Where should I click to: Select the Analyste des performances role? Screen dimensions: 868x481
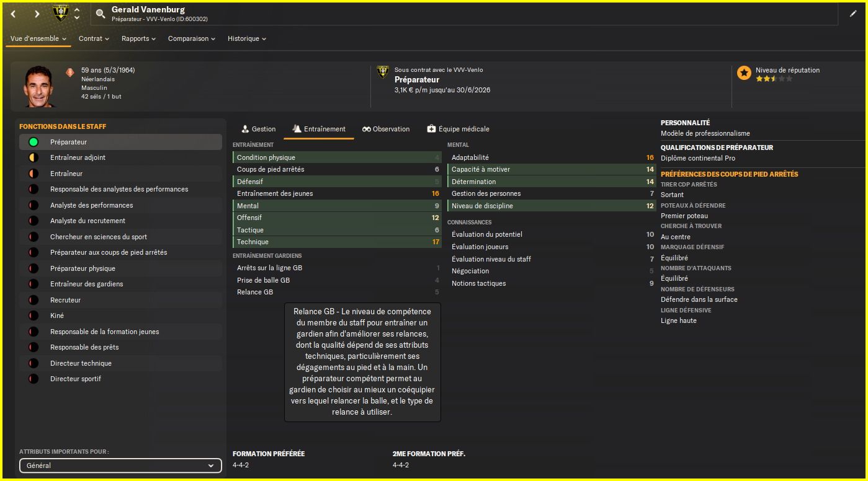pyautogui.click(x=120, y=205)
